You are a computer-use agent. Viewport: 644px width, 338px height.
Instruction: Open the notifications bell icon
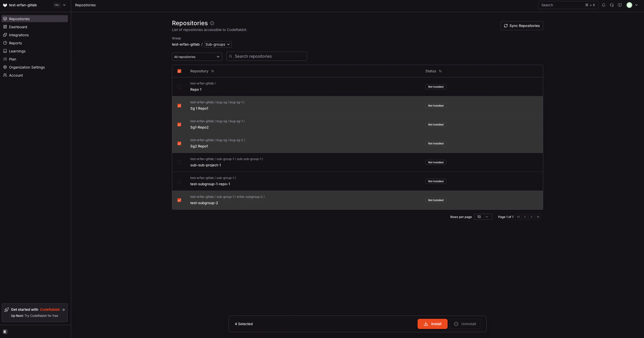click(x=604, y=5)
